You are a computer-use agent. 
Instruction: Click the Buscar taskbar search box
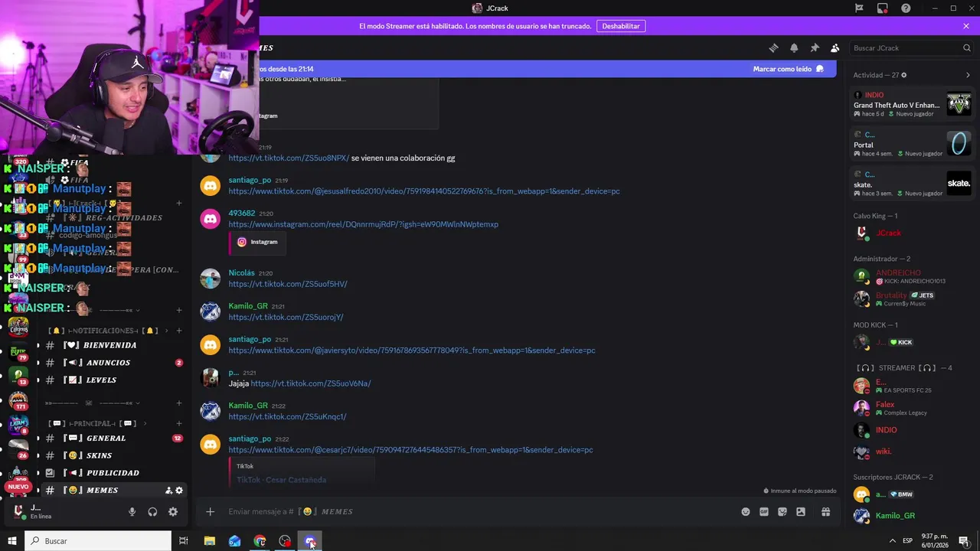point(98,541)
